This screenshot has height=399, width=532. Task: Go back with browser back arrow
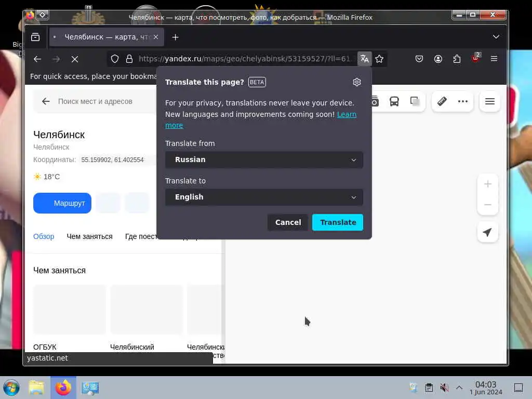37,59
